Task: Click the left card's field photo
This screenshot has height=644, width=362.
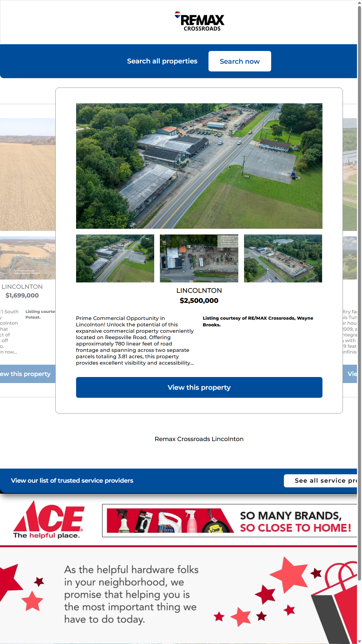Action: tap(27, 174)
